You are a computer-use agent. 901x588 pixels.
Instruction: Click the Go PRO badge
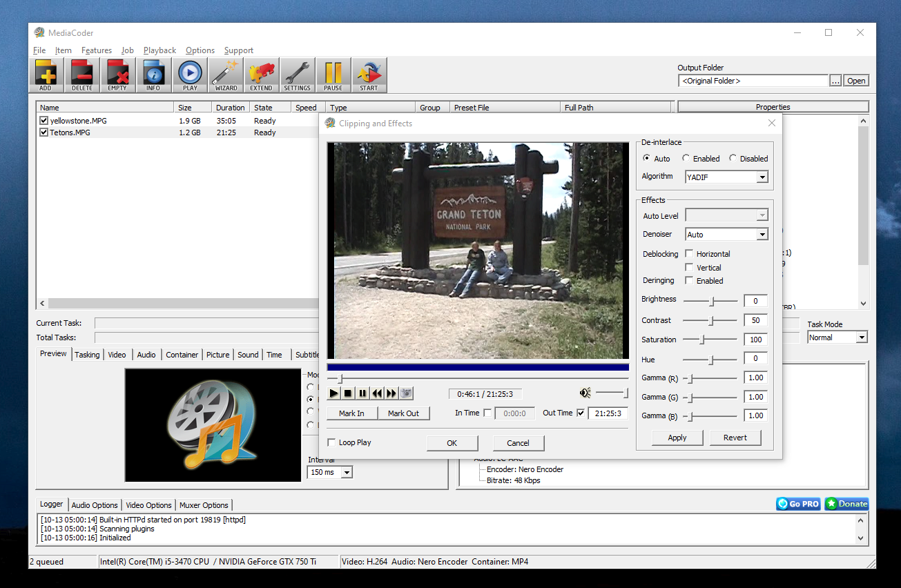point(798,504)
